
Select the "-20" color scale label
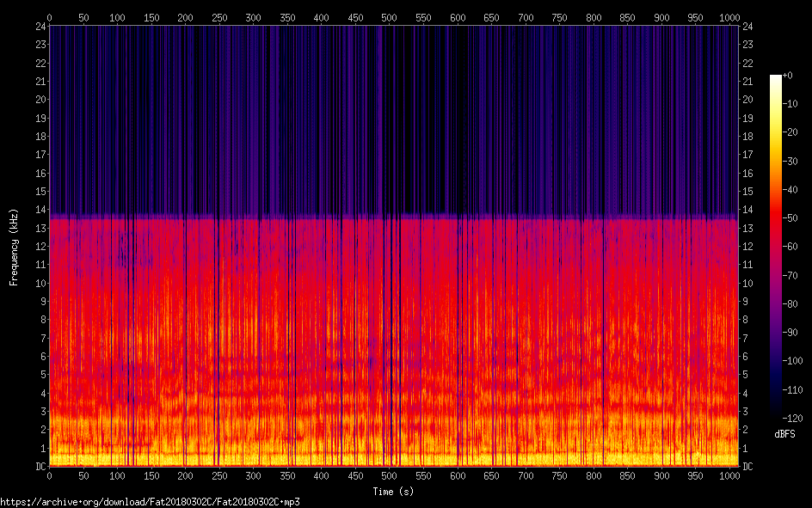[x=790, y=132]
